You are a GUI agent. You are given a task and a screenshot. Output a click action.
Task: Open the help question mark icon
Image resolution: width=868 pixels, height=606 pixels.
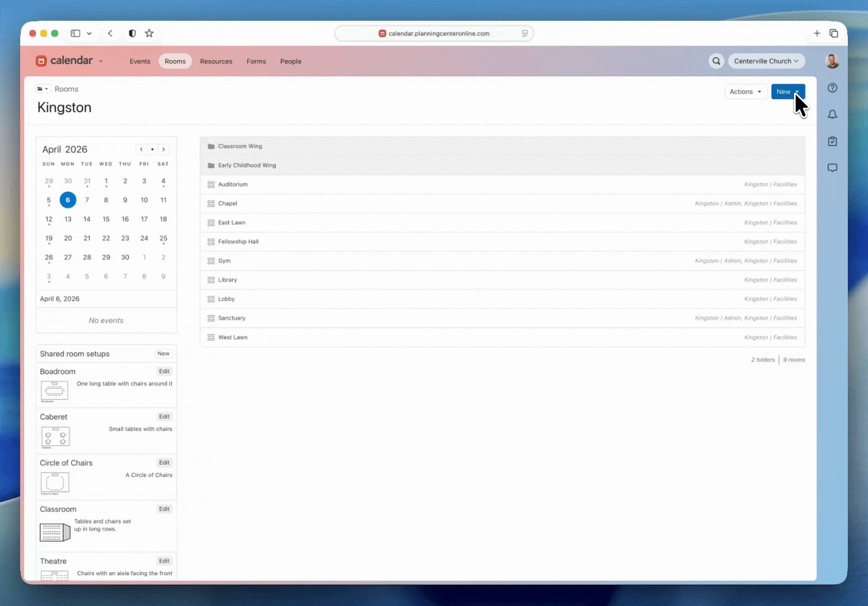click(833, 88)
